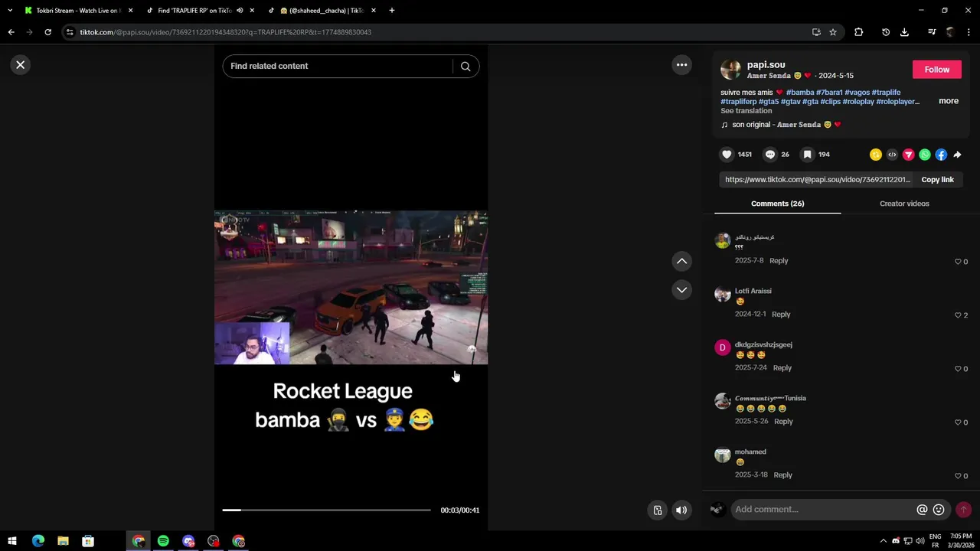Share video to Facebook
The width and height of the screenshot is (980, 551).
(941, 155)
